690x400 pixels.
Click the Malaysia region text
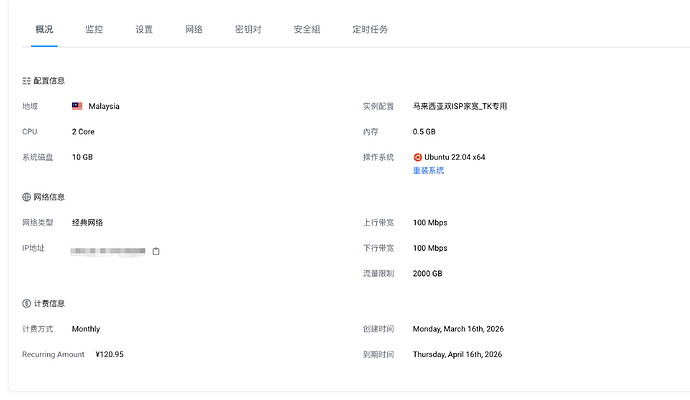104,106
